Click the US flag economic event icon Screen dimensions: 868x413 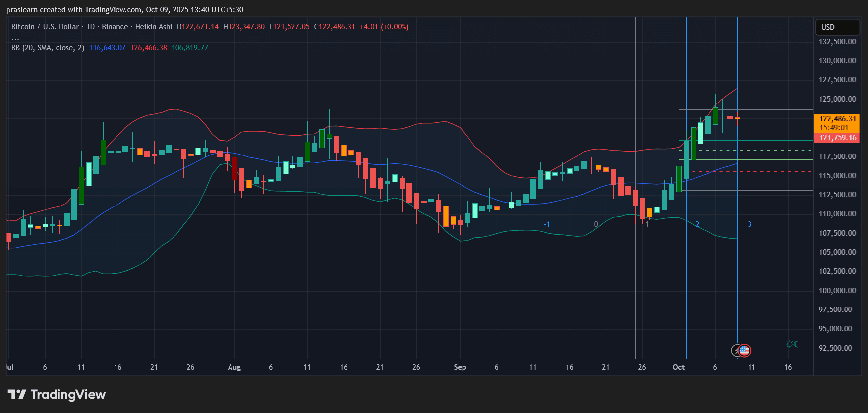click(744, 351)
